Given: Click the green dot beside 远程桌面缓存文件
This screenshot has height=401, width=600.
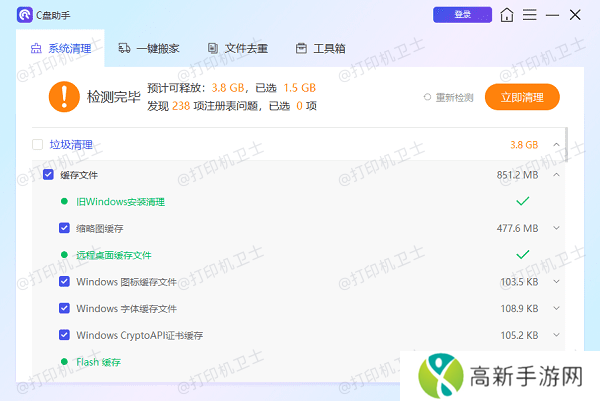Looking at the screenshot, I should click(64, 254).
